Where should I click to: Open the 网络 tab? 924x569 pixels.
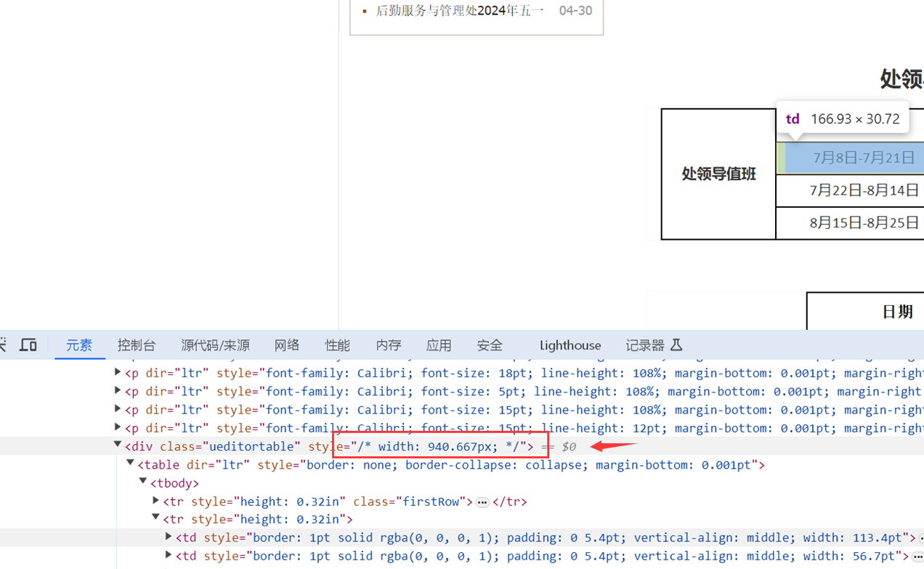(x=287, y=345)
